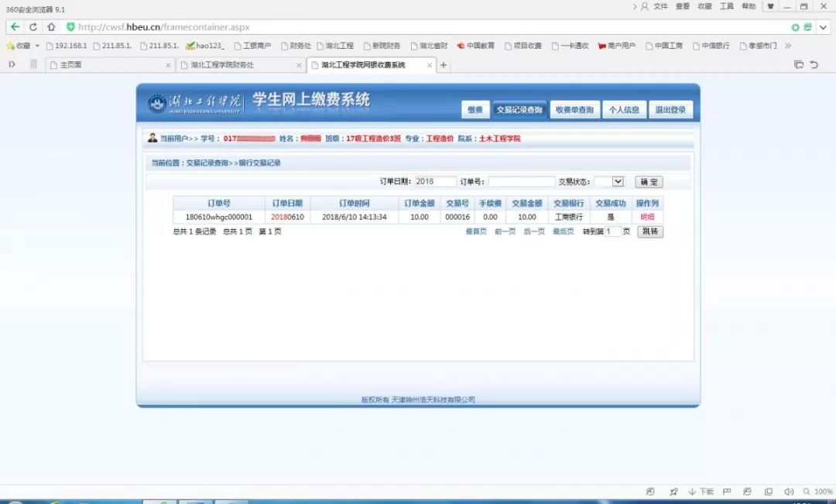The height and width of the screenshot is (504, 836).
Task: Restore closed tab with undo arrow icon
Action: (x=814, y=64)
